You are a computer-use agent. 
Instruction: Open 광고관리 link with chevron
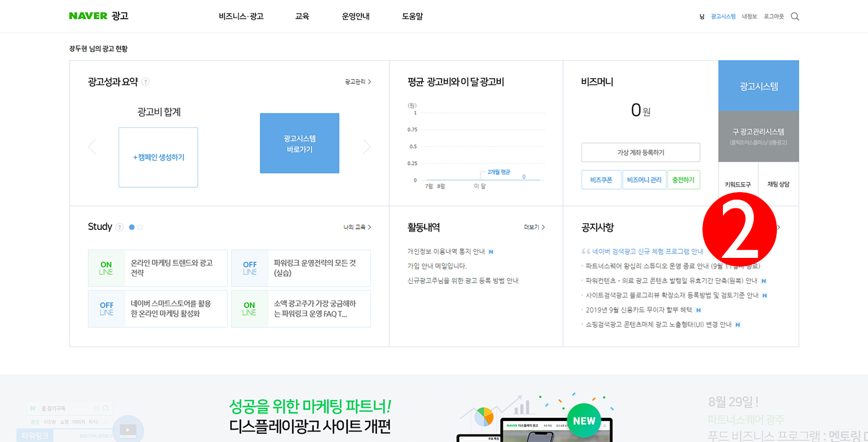[x=358, y=82]
